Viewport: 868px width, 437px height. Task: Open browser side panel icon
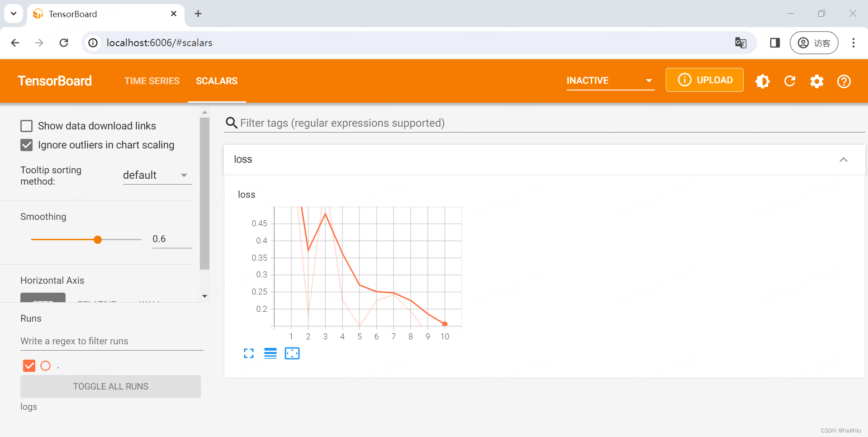pos(775,43)
